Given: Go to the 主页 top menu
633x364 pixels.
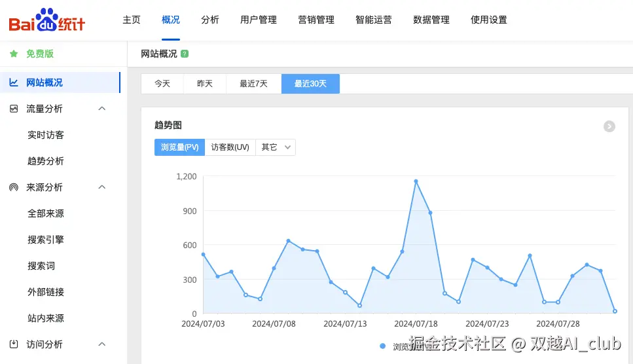Looking at the screenshot, I should [x=132, y=20].
